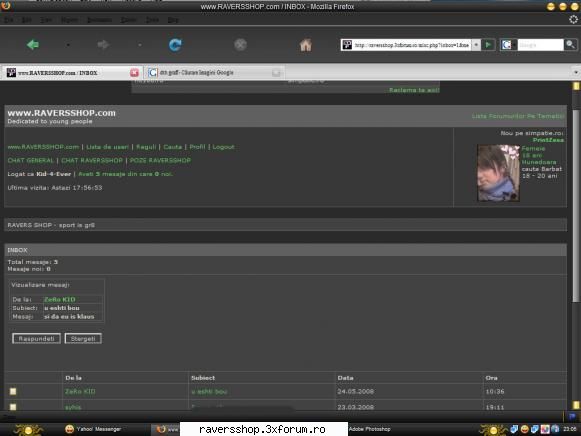Click the Stergeti button
The height and width of the screenshot is (436, 581).
point(83,338)
